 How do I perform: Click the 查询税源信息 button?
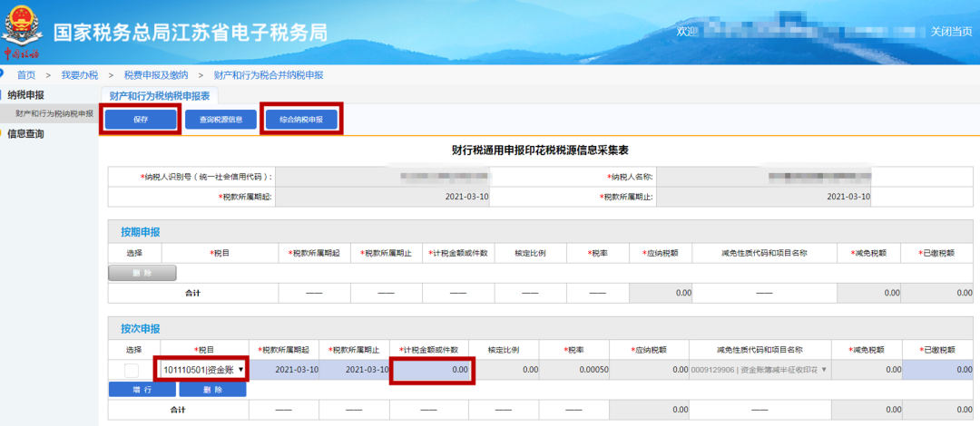coord(220,120)
